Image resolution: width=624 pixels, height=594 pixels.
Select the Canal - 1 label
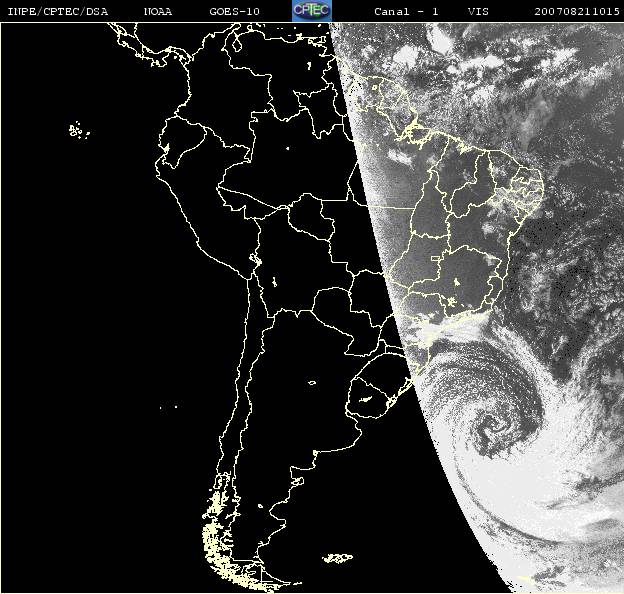pos(406,12)
